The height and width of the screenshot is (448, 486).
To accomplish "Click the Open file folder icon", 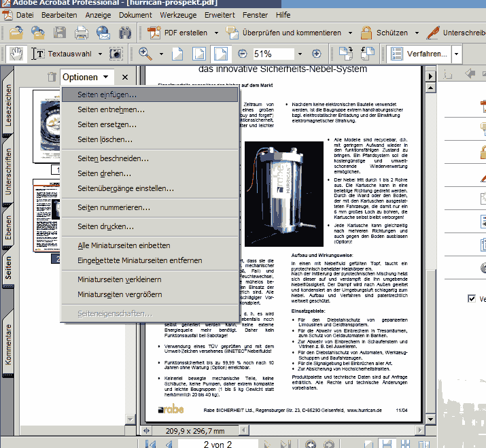I will click(16, 33).
